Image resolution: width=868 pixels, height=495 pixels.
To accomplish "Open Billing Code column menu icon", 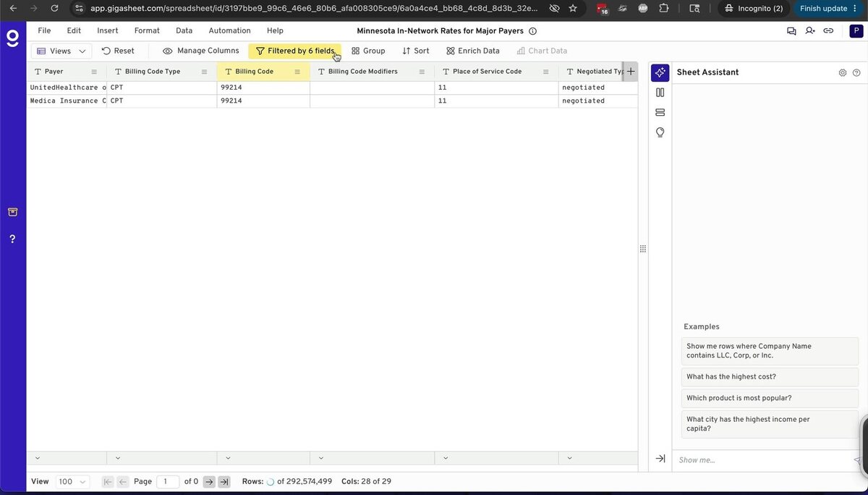I will (297, 72).
